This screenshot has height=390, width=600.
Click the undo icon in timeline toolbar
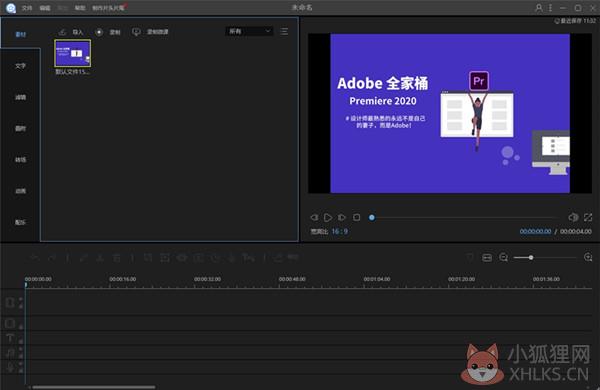click(x=35, y=258)
